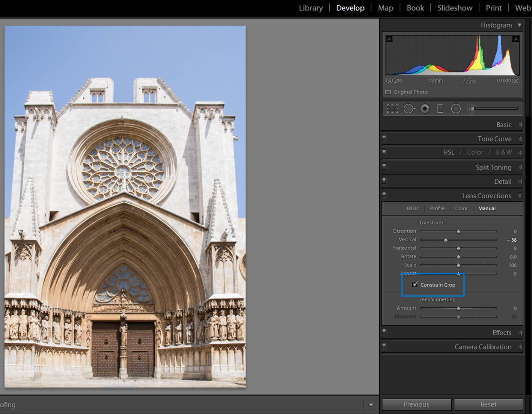Click the Reset button

click(x=488, y=404)
